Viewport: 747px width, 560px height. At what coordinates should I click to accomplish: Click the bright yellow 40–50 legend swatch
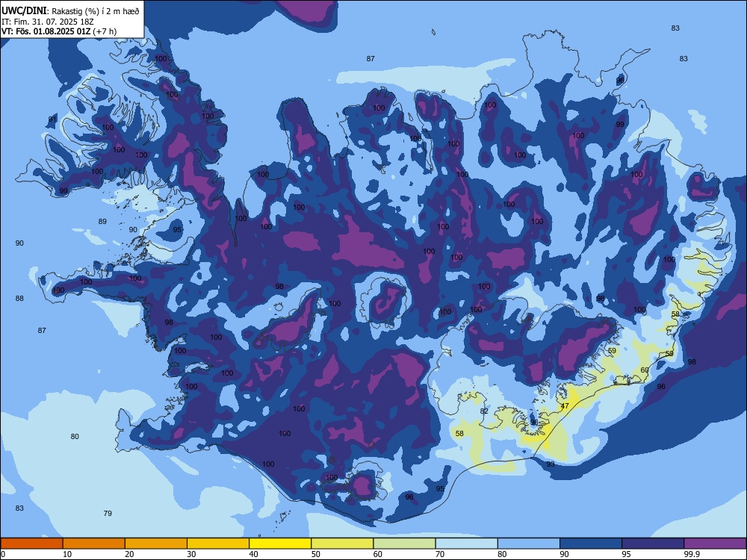(x=280, y=544)
